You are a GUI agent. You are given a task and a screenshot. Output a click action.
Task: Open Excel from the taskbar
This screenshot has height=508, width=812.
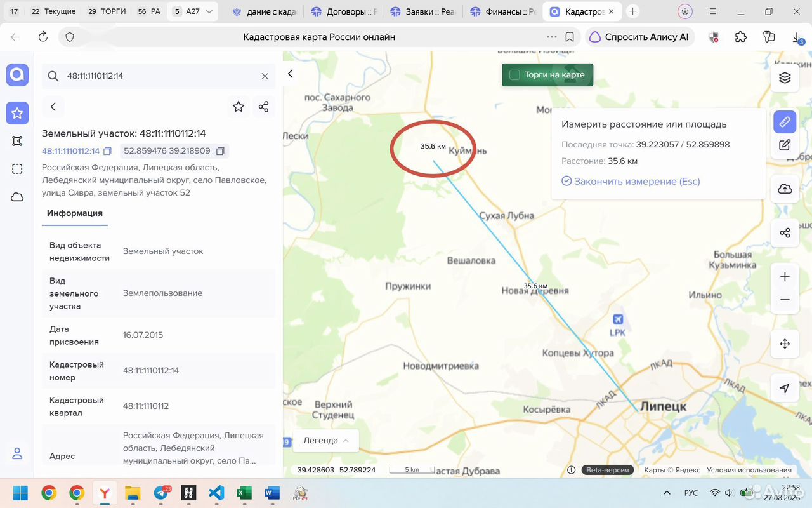[x=244, y=493]
